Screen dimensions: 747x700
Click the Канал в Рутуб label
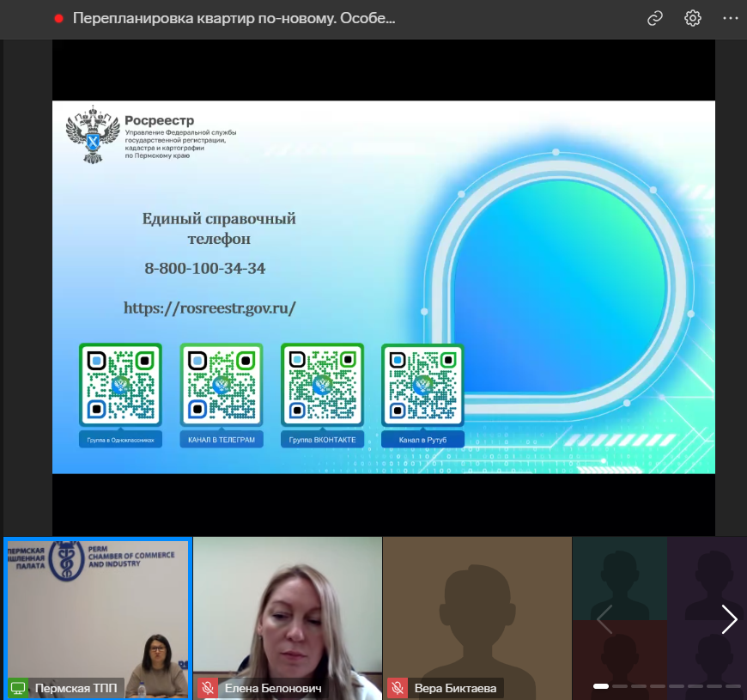click(422, 440)
